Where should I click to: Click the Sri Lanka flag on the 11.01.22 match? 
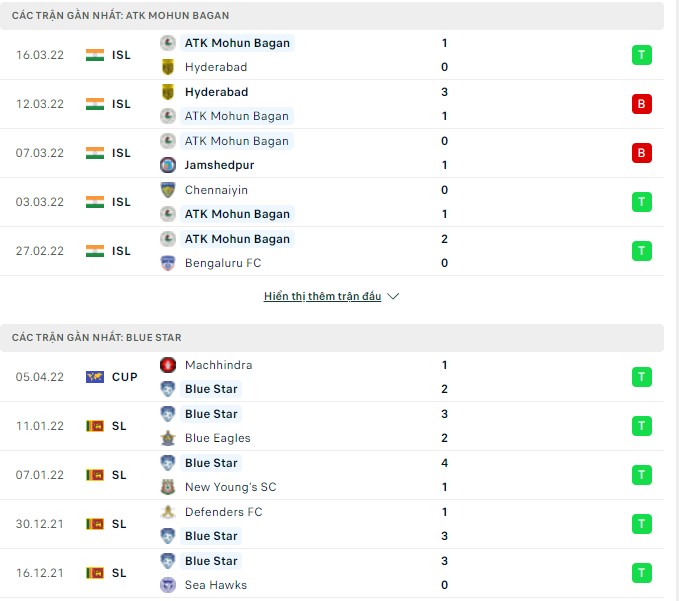[x=95, y=426]
